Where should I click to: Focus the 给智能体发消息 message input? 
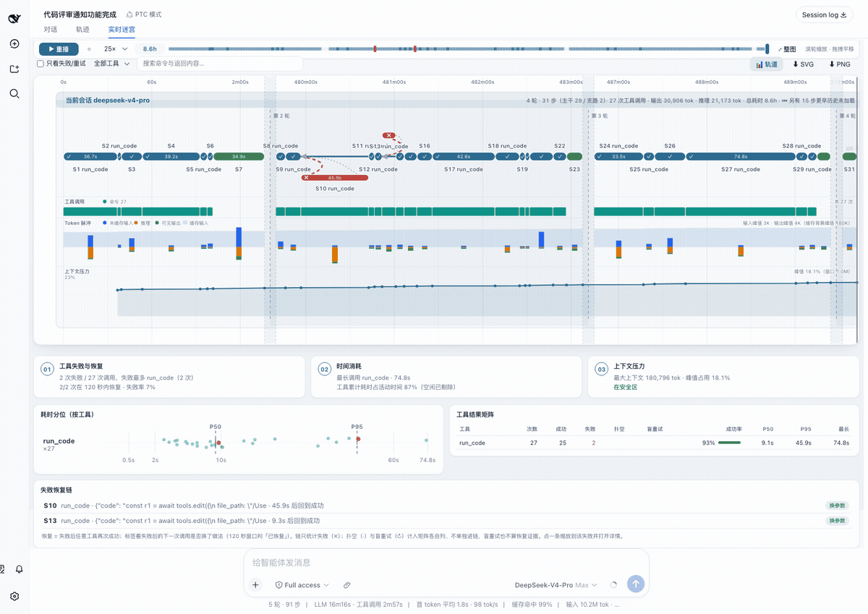(446, 563)
